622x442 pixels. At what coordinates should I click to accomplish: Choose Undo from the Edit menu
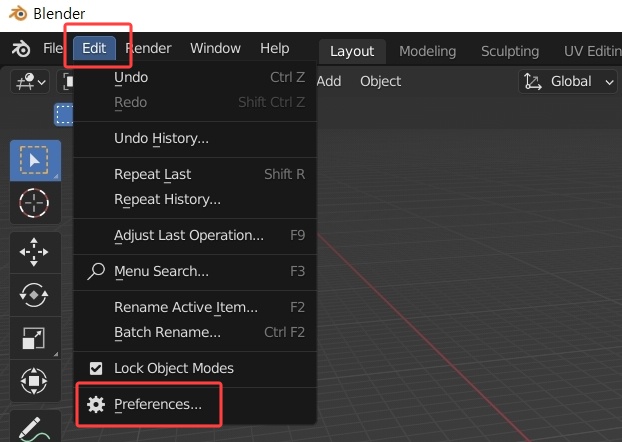click(195, 77)
